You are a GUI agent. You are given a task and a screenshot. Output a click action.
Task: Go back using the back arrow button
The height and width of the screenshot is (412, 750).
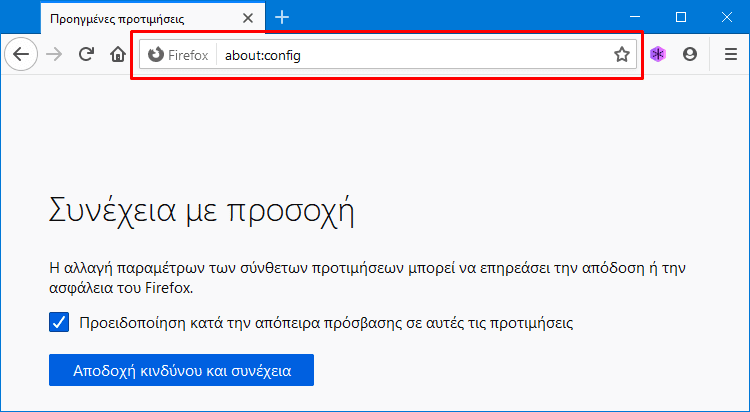tap(21, 55)
